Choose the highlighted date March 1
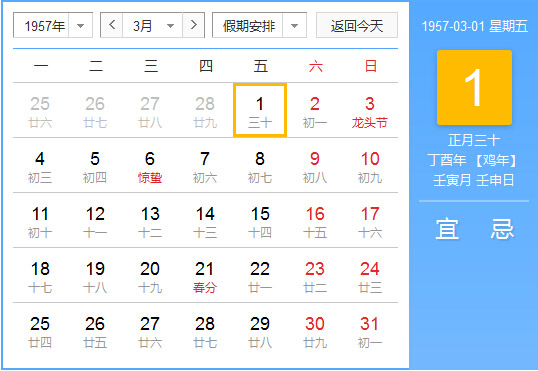Image resolution: width=538 pixels, height=371 pixels. [x=260, y=111]
